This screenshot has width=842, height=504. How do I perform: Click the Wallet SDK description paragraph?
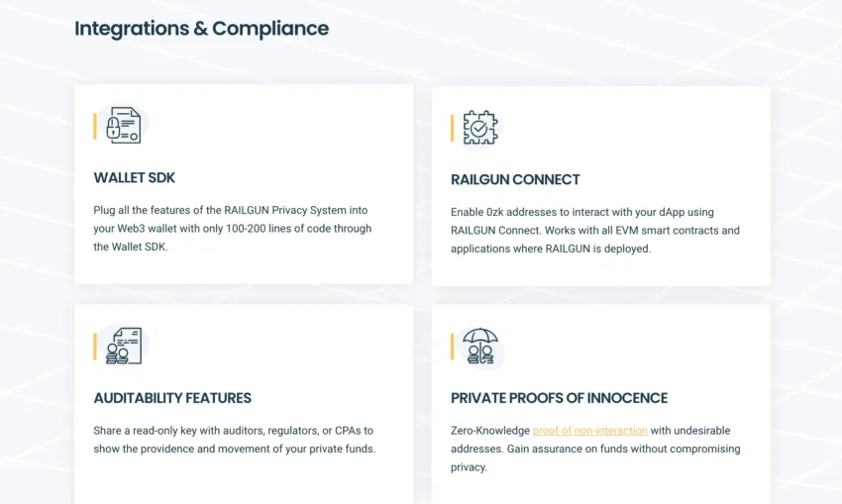tap(233, 229)
